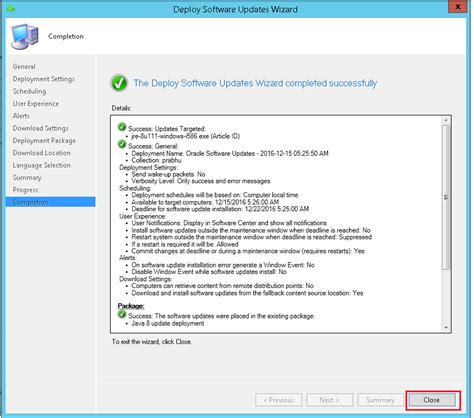Click Commit changes at deadline line
This screenshot has height=418, width=474.
248,251
